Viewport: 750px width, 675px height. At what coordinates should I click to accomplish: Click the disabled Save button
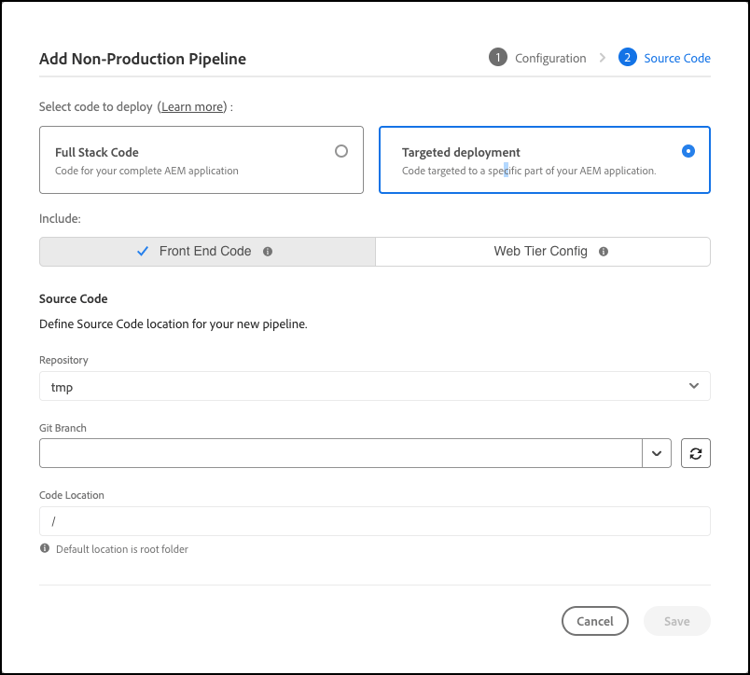(x=677, y=621)
